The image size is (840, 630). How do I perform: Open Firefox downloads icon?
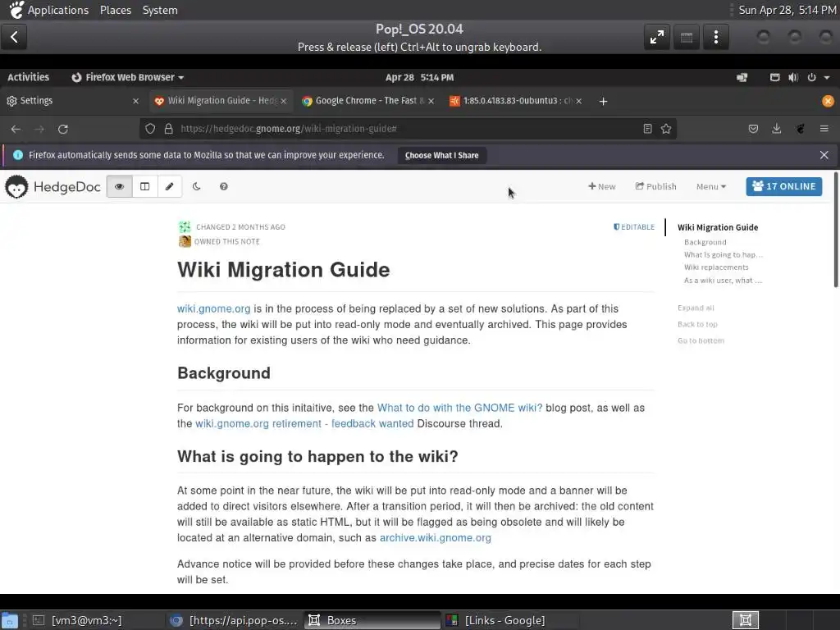coord(776,129)
